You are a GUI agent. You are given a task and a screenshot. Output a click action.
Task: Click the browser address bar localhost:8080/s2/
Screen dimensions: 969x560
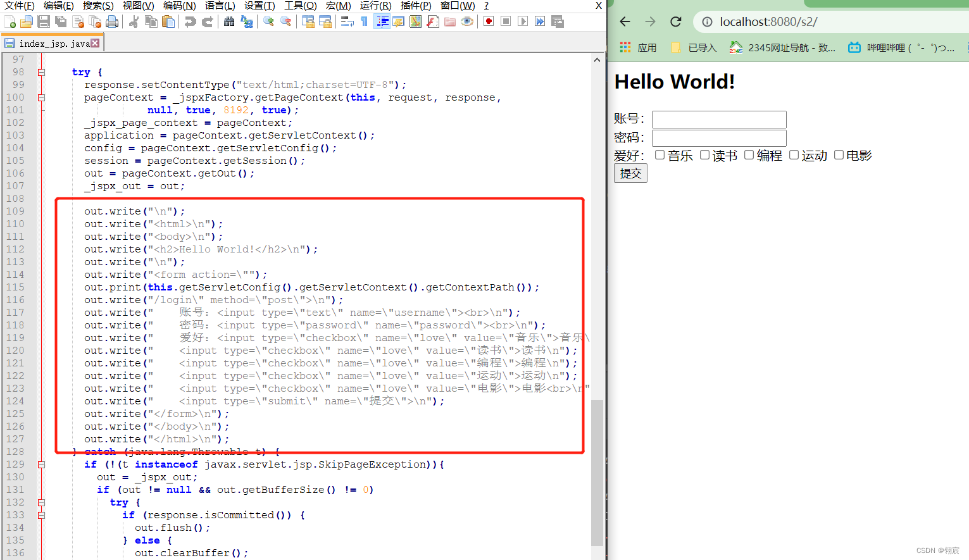[x=832, y=22]
